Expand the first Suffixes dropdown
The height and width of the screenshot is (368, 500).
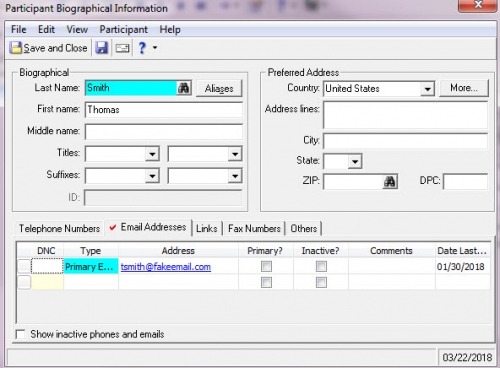pyautogui.click(x=152, y=176)
